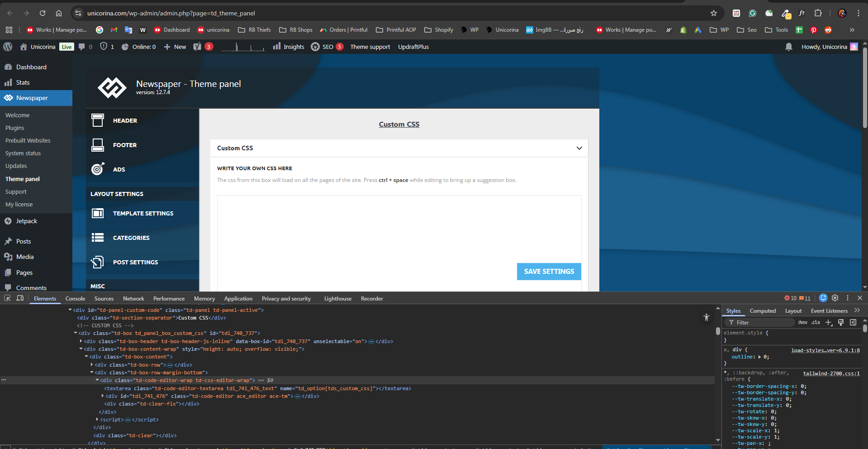Open DevTools settings gear
This screenshot has width=868, height=449.
pyautogui.click(x=835, y=298)
